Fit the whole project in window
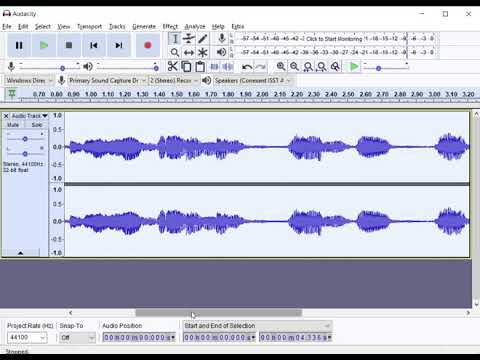Viewport: 480px width, 360px height. click(322, 67)
